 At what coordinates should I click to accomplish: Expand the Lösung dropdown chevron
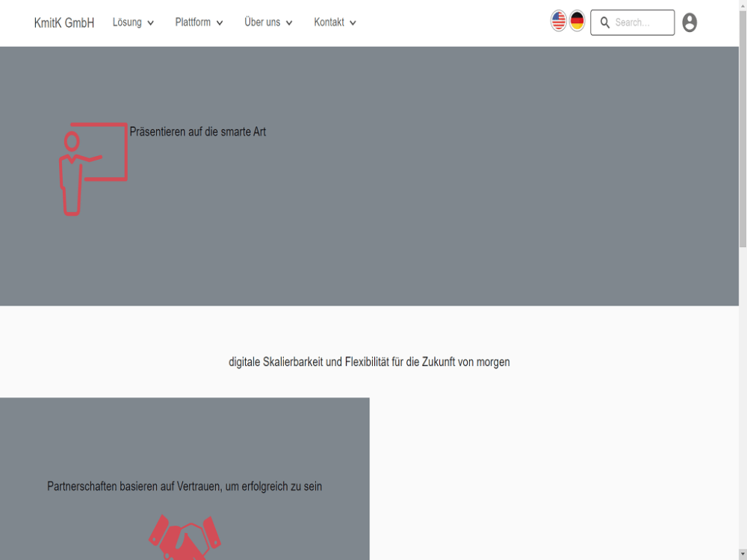point(151,23)
